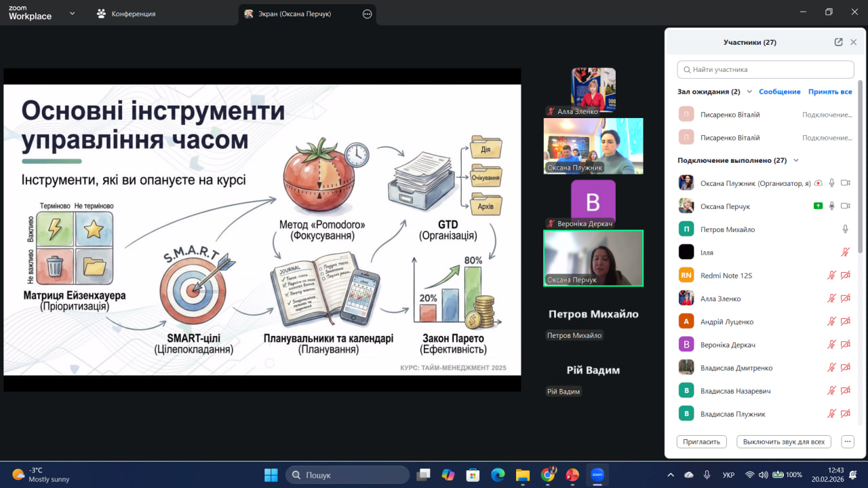
Task: Click the recording icon for Оксана Плужник
Action: coord(818,183)
